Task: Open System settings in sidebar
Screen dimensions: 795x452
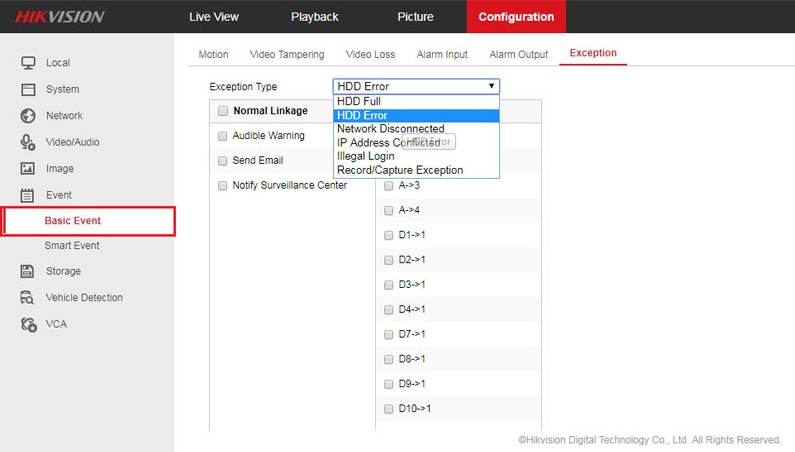Action: pyautogui.click(x=62, y=89)
